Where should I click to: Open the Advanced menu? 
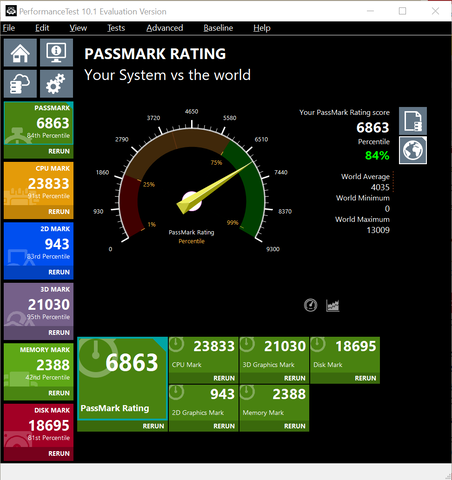pos(165,28)
